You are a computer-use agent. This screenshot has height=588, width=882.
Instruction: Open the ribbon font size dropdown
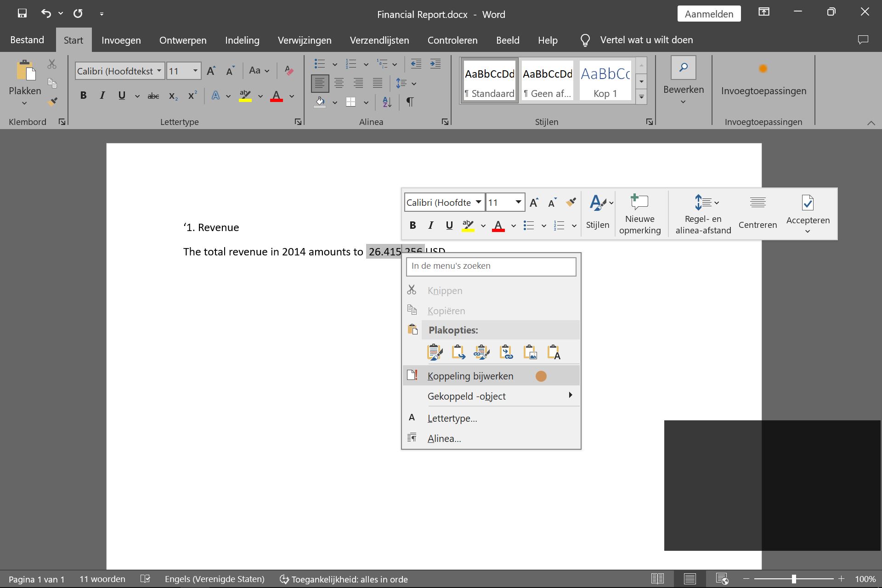[x=195, y=71]
